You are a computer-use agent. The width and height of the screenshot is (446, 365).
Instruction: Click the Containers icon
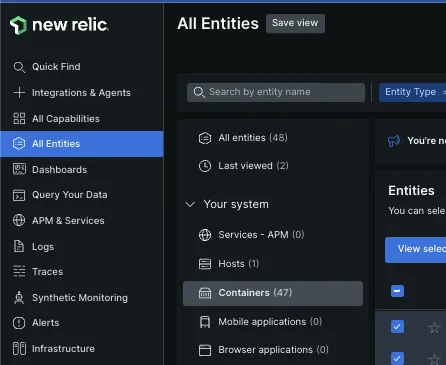(x=205, y=293)
